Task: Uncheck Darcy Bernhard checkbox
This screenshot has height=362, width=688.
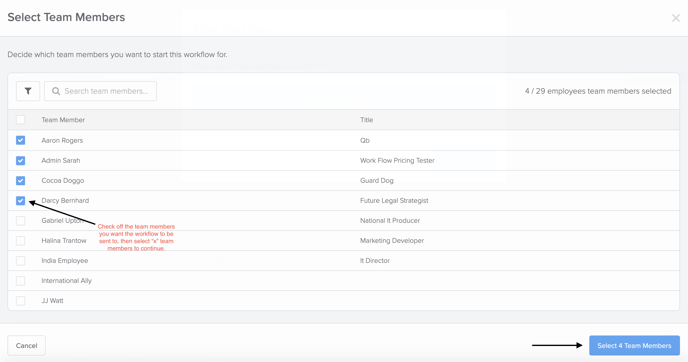Action: coord(21,201)
